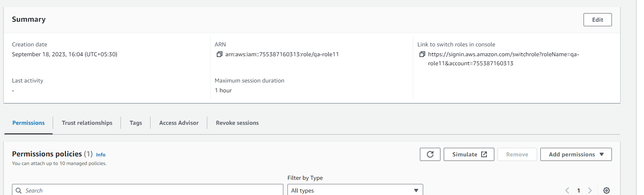Select page 1 in pagination
This screenshot has height=195, width=644.
[578, 190]
